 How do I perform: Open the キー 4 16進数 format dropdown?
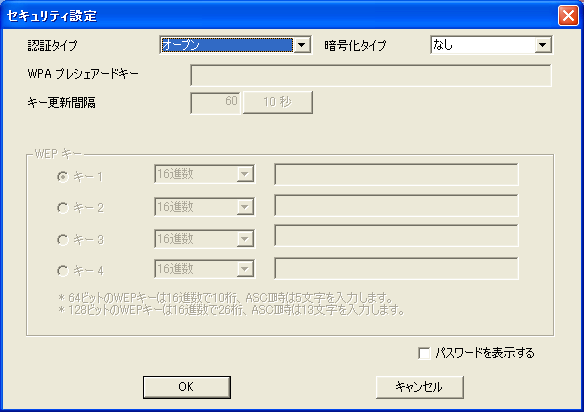[204, 269]
